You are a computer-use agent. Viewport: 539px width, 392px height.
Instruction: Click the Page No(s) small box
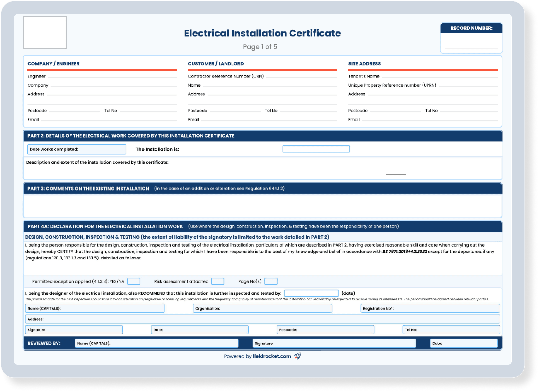point(271,281)
